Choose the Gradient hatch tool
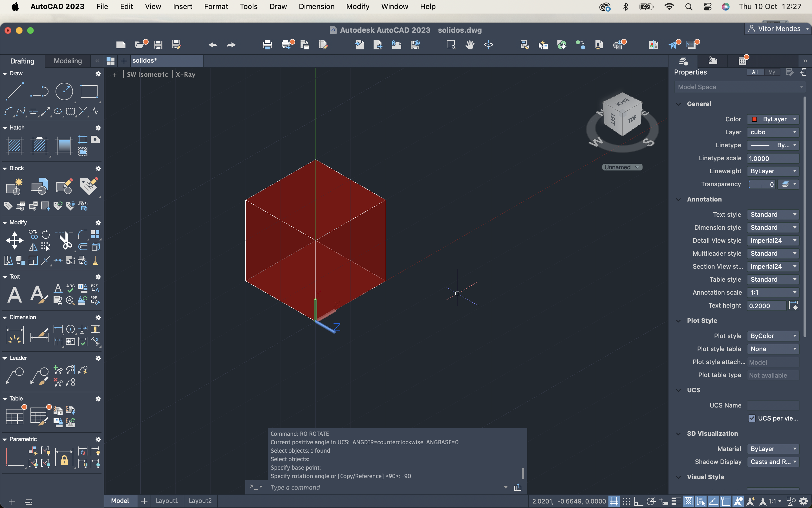The image size is (812, 508). click(64, 145)
